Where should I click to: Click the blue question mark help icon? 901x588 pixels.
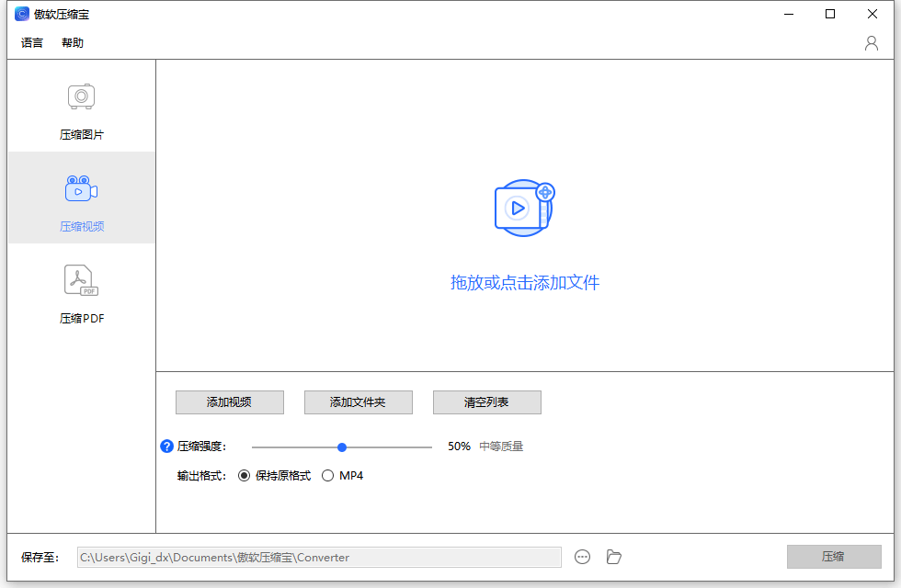[166, 447]
